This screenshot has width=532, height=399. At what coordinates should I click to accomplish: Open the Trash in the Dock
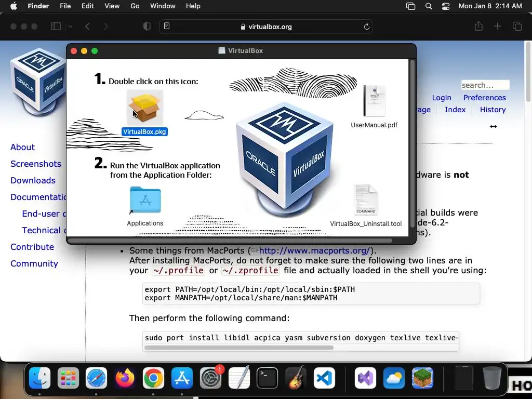(493, 378)
